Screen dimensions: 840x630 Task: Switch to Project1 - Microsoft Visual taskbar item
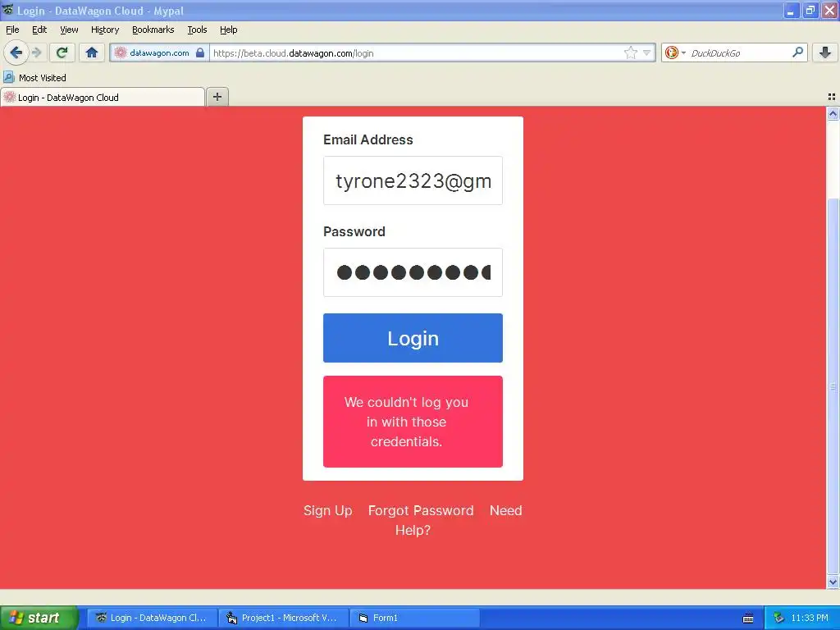tap(283, 618)
